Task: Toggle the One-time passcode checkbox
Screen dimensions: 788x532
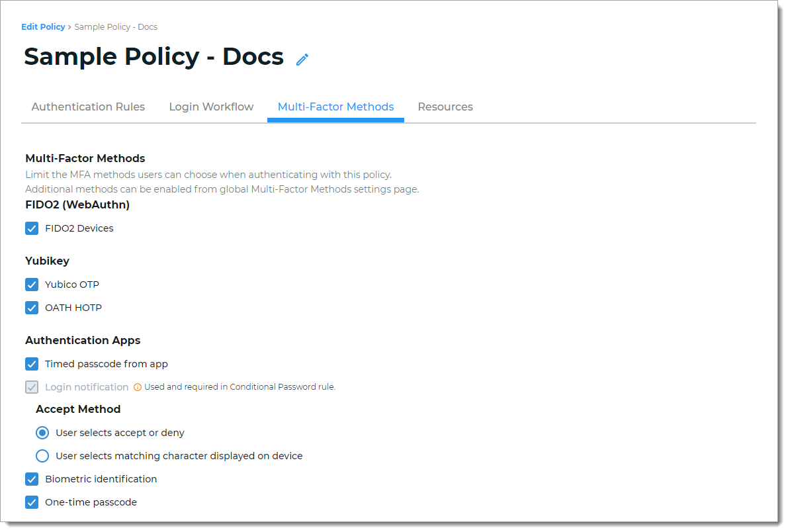Action: [x=31, y=502]
